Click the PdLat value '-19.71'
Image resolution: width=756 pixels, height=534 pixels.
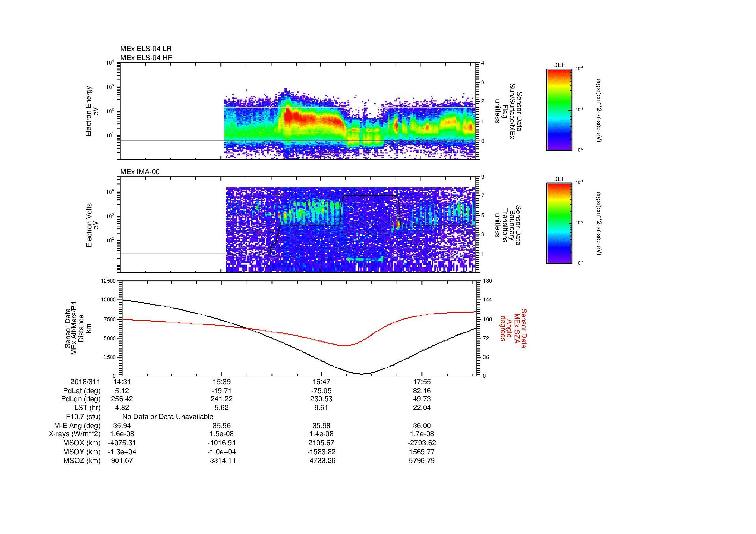[x=222, y=391]
